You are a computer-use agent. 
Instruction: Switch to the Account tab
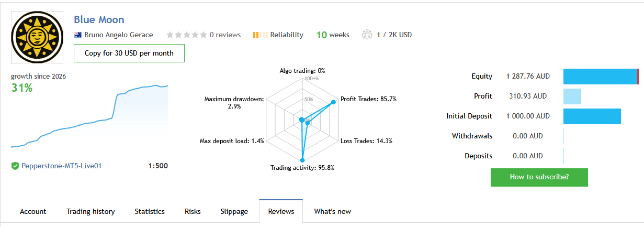tap(33, 212)
